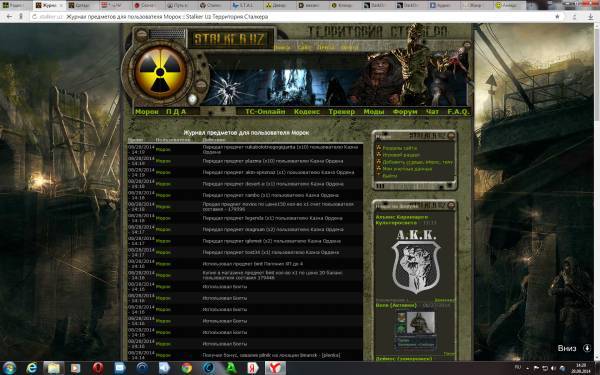Screen dimensions: 600x375
Task: Click the radiation symbol logo
Action: (x=160, y=72)
